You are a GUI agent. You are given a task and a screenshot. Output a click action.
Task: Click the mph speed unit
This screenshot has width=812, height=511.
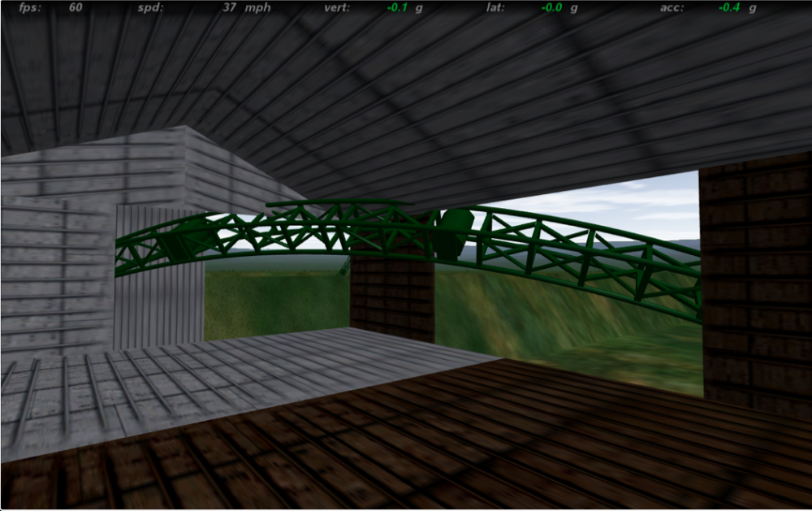point(259,8)
